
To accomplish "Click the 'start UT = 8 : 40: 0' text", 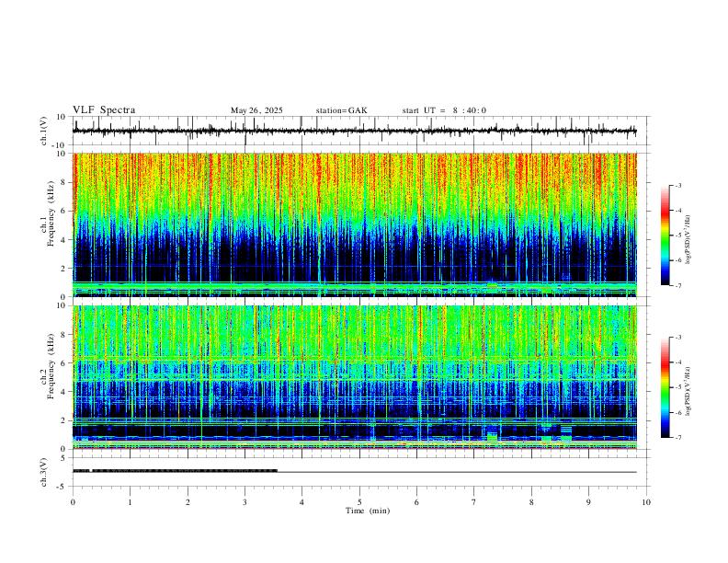I will point(444,110).
